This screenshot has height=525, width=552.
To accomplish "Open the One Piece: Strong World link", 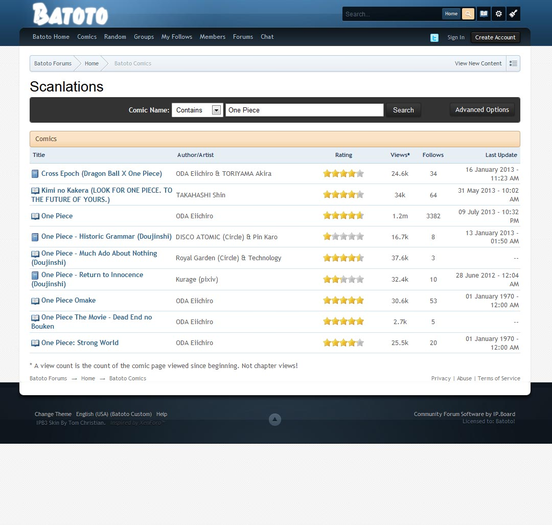I will point(80,343).
